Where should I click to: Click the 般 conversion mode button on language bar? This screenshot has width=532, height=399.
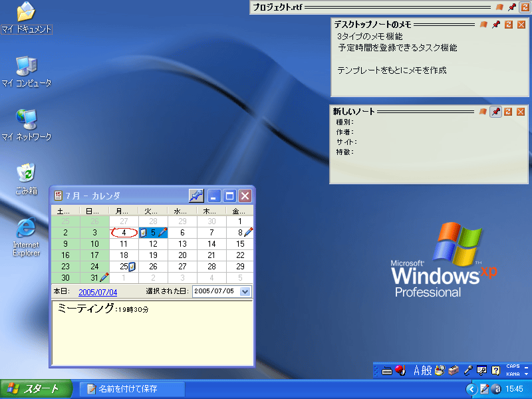[426, 370]
